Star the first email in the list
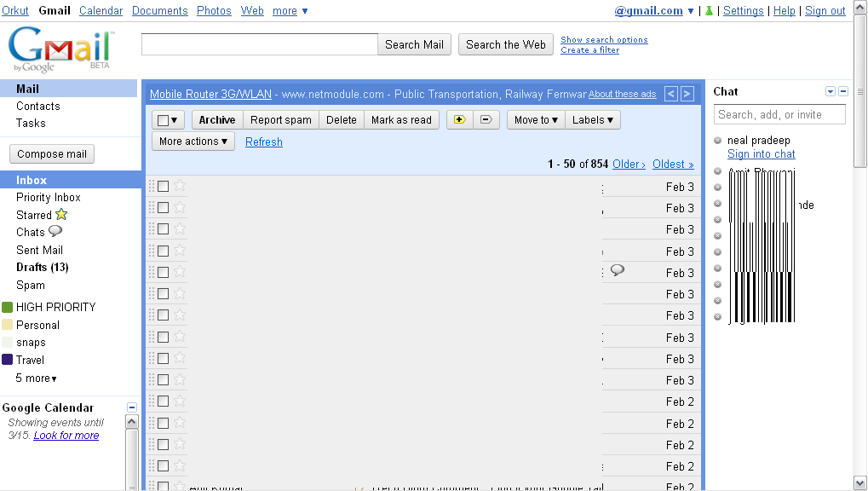This screenshot has width=868, height=491. pyautogui.click(x=180, y=186)
